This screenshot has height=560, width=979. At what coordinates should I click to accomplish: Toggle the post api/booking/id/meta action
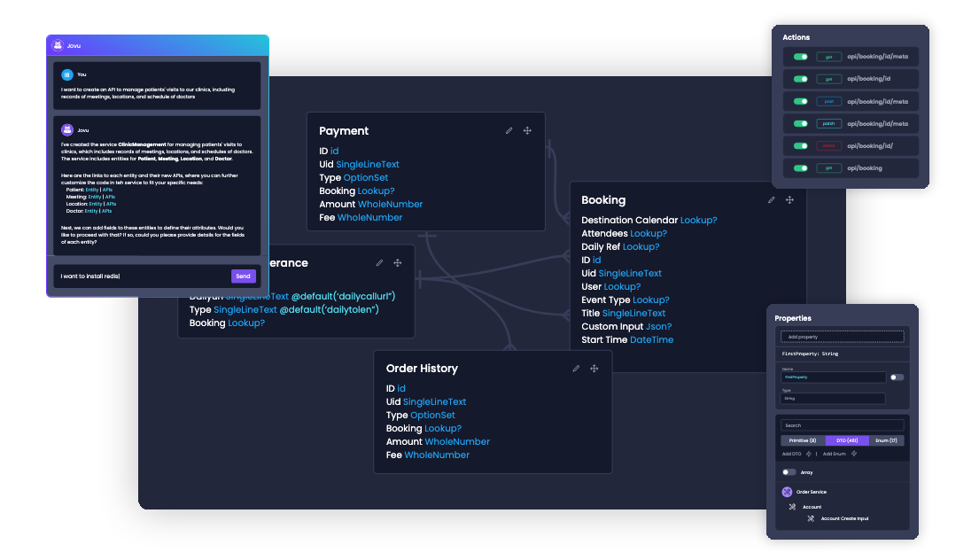click(x=800, y=101)
